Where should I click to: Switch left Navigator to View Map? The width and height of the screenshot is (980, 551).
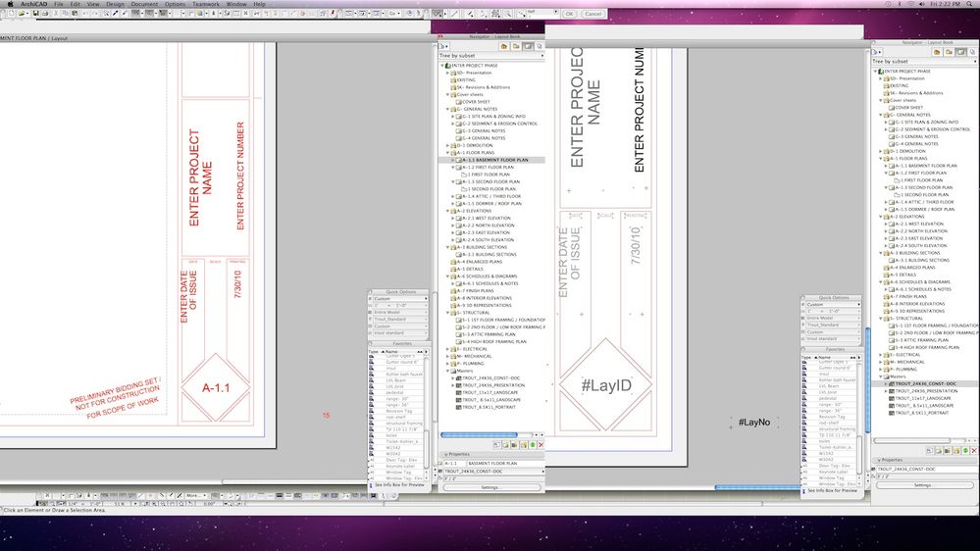[x=516, y=46]
